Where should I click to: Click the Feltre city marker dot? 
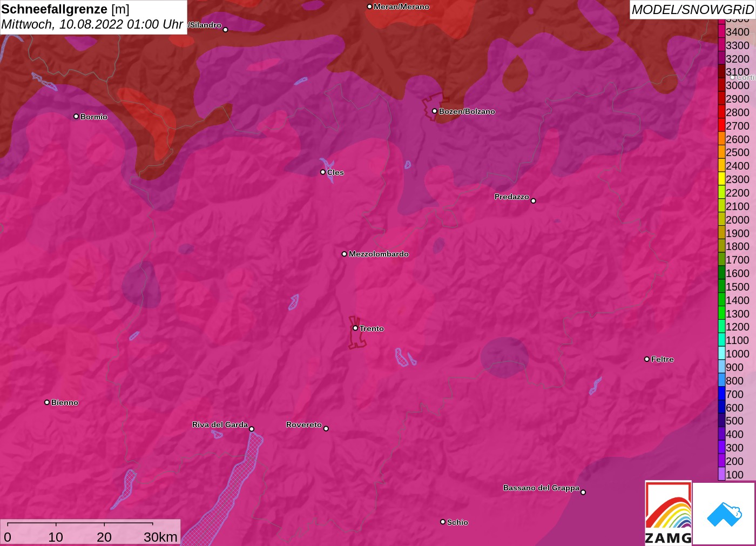pyautogui.click(x=647, y=359)
